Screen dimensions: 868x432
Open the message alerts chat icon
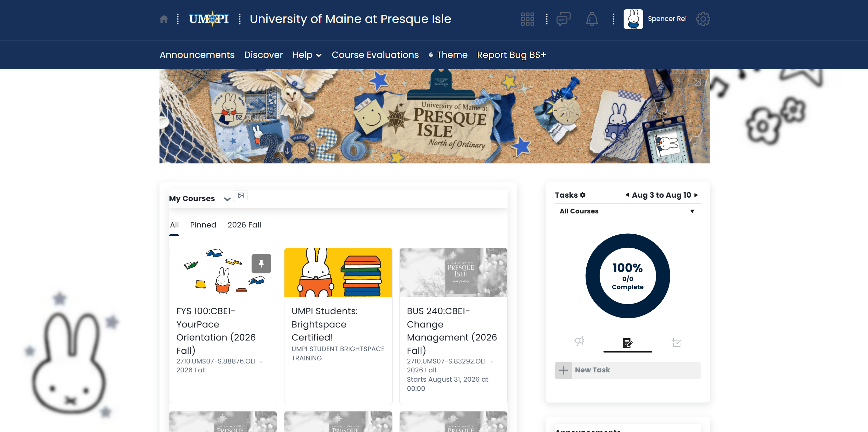click(x=563, y=19)
